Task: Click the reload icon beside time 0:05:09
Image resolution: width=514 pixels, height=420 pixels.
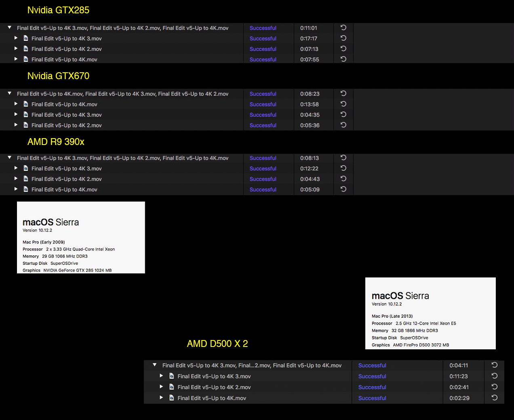Action: pyautogui.click(x=343, y=189)
